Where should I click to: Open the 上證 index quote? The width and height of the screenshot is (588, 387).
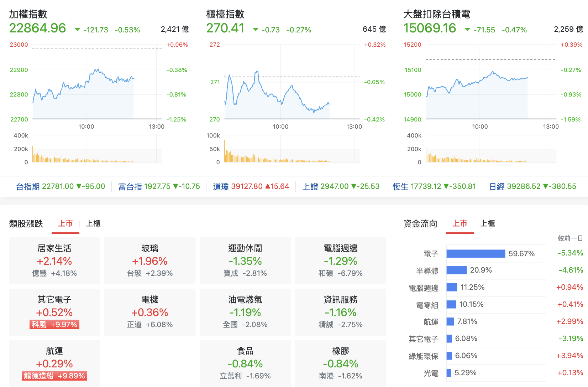point(341,186)
